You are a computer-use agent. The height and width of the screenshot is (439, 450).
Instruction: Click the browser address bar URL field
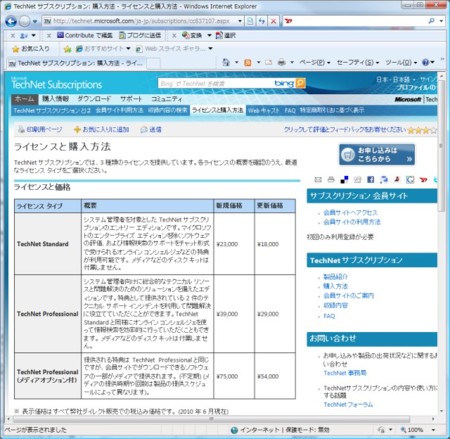coord(140,21)
